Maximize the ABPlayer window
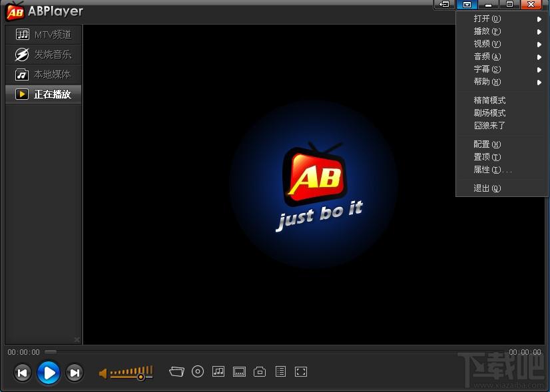 (509, 4)
